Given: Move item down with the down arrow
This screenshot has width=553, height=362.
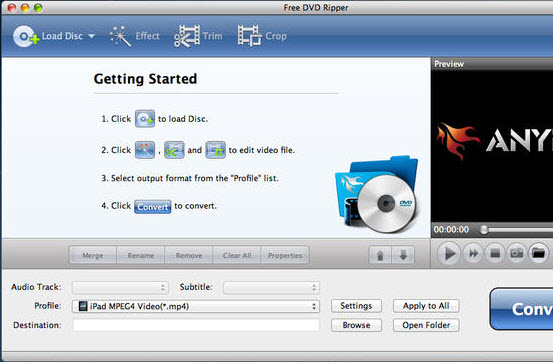Looking at the screenshot, I should click(403, 255).
